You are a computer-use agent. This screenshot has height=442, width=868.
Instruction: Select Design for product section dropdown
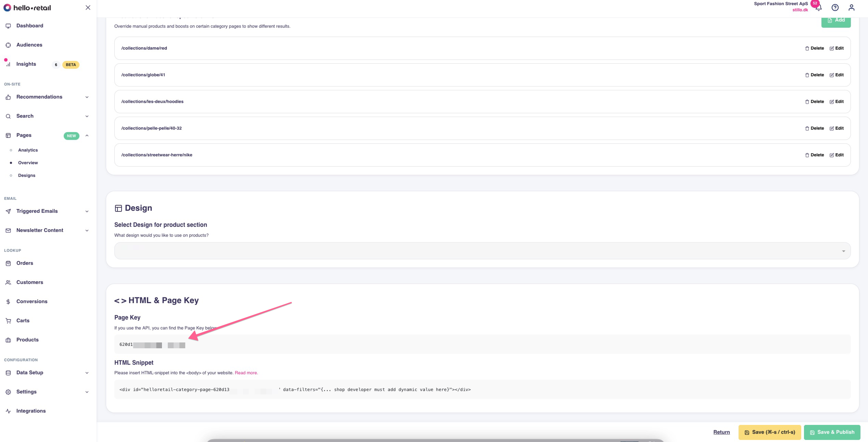click(482, 250)
